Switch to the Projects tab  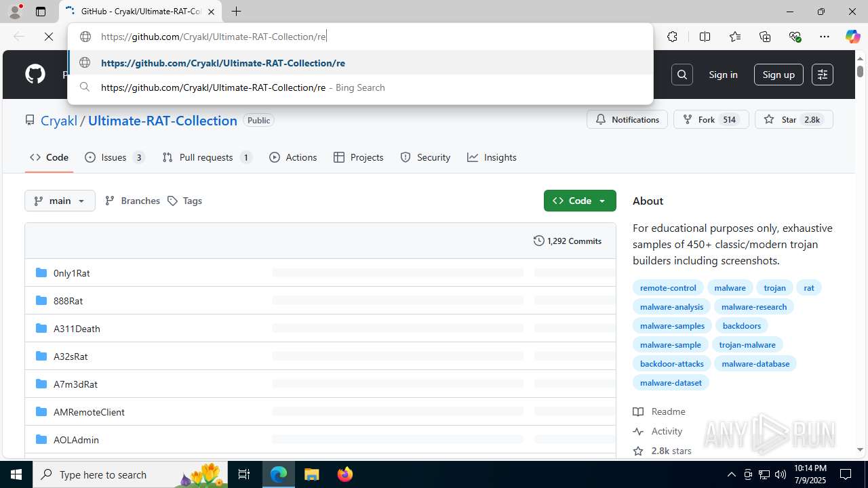pos(359,157)
